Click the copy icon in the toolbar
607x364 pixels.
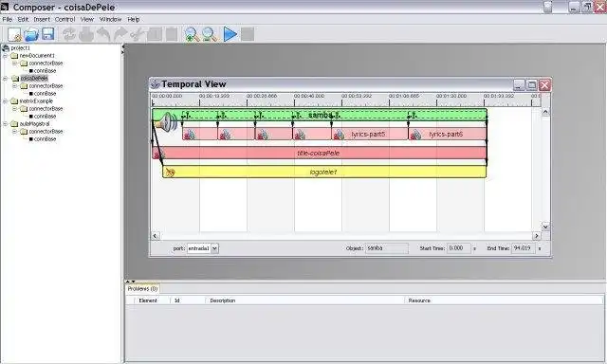point(155,34)
